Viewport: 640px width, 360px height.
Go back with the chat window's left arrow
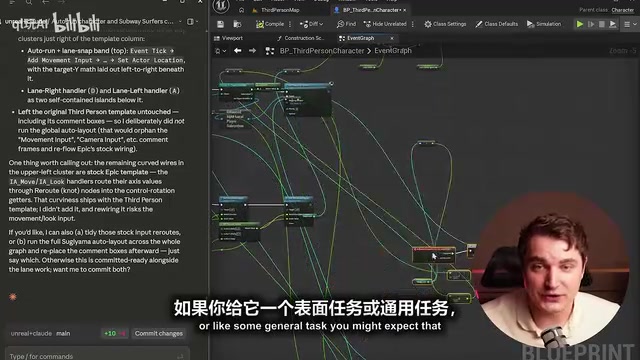pos(45,2)
